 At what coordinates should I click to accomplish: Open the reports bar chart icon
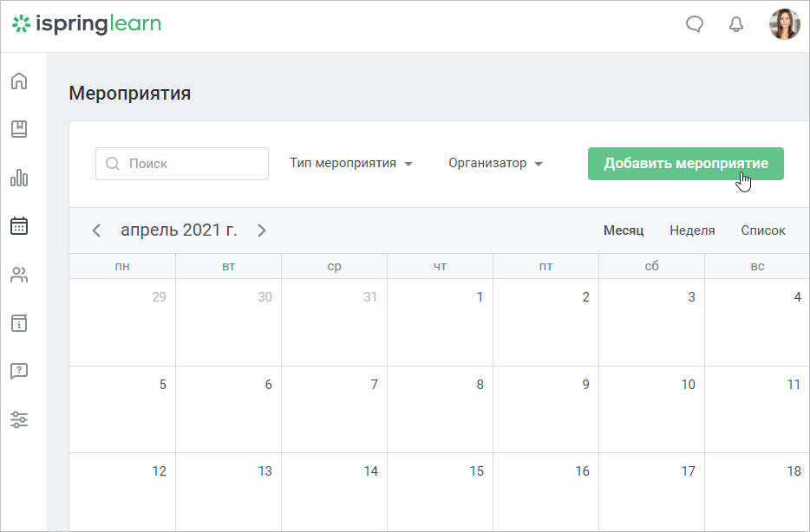[19, 178]
